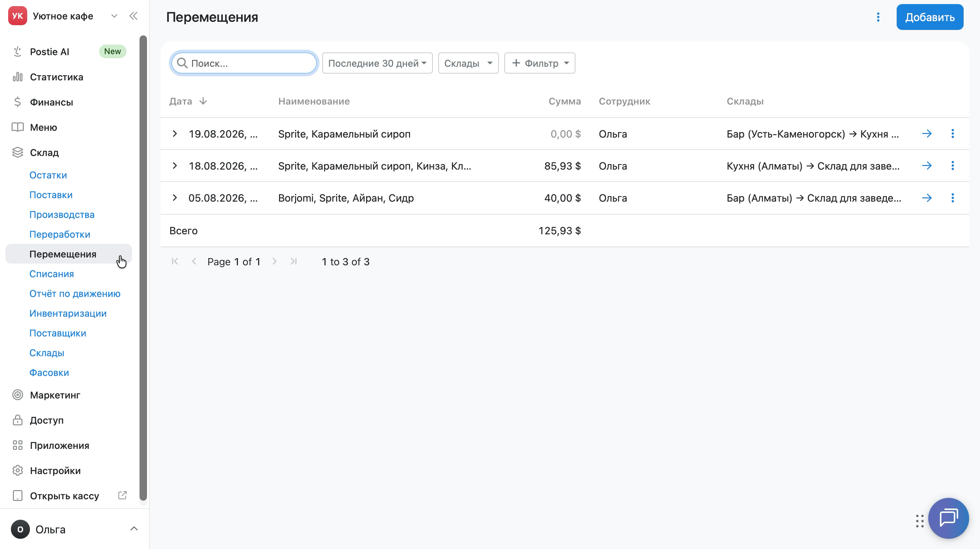980x549 pixels.
Task: Sort by Дата column arrow
Action: [203, 101]
